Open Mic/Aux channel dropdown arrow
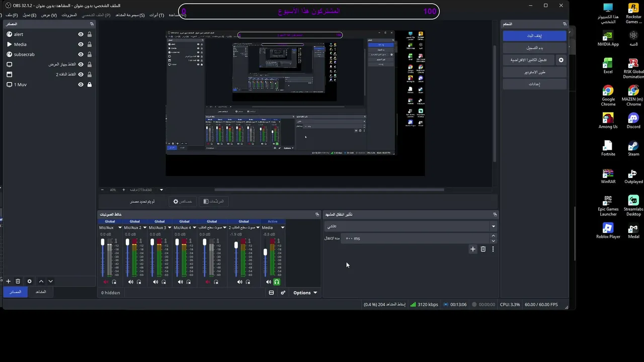This screenshot has width=644, height=362. [x=120, y=228]
